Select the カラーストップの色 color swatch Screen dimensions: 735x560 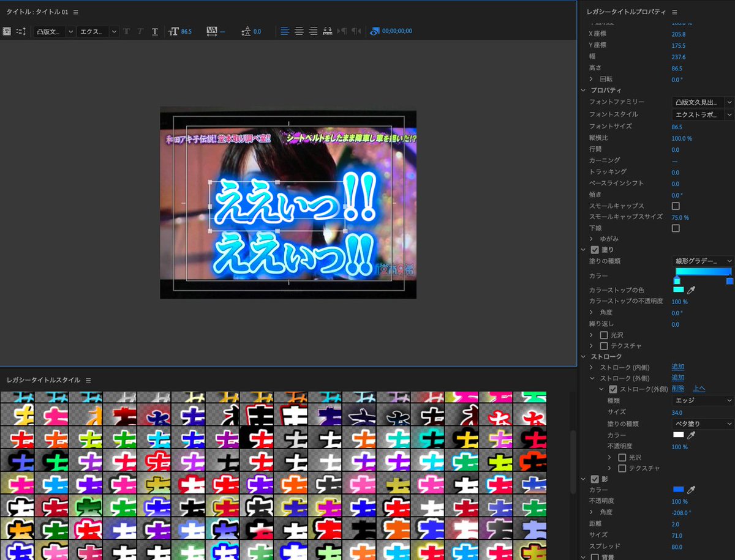click(x=677, y=289)
